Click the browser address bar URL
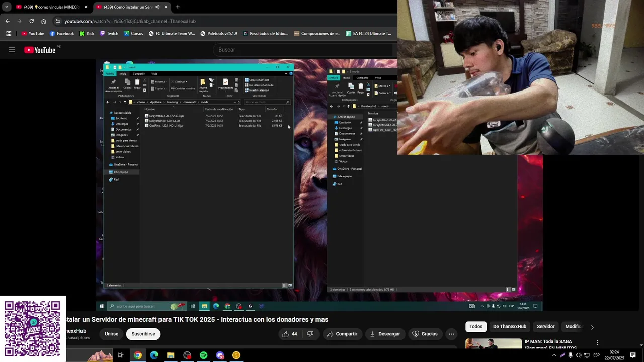This screenshot has width=644, height=362. 130,21
